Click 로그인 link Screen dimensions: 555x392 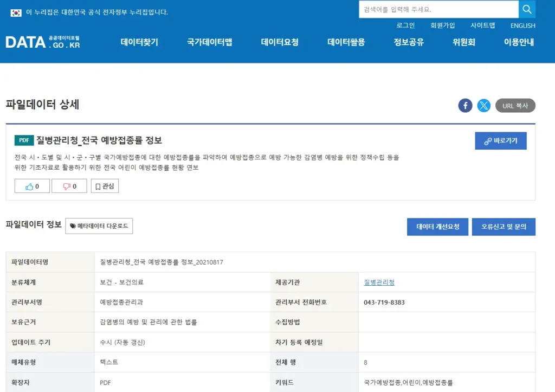(x=405, y=25)
